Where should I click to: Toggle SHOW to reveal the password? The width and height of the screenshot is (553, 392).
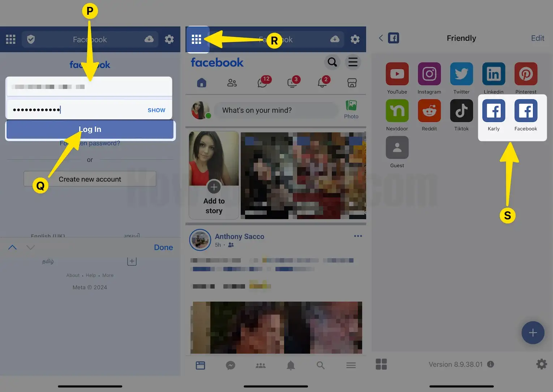pyautogui.click(x=156, y=110)
